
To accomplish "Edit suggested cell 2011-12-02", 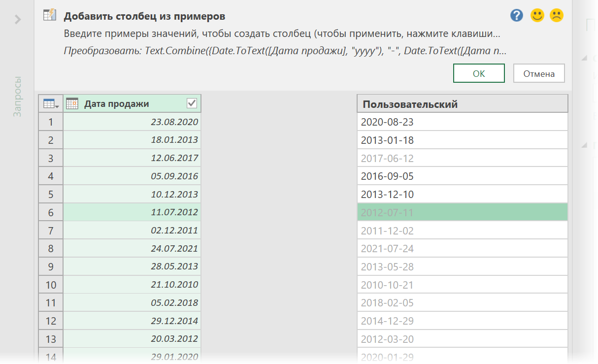I will pyautogui.click(x=463, y=231).
